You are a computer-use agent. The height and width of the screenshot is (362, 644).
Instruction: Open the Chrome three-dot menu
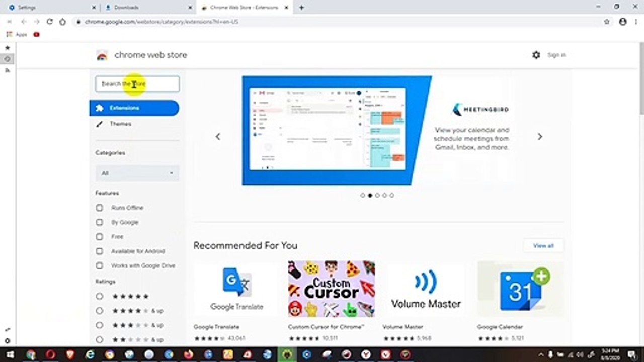coord(635,22)
